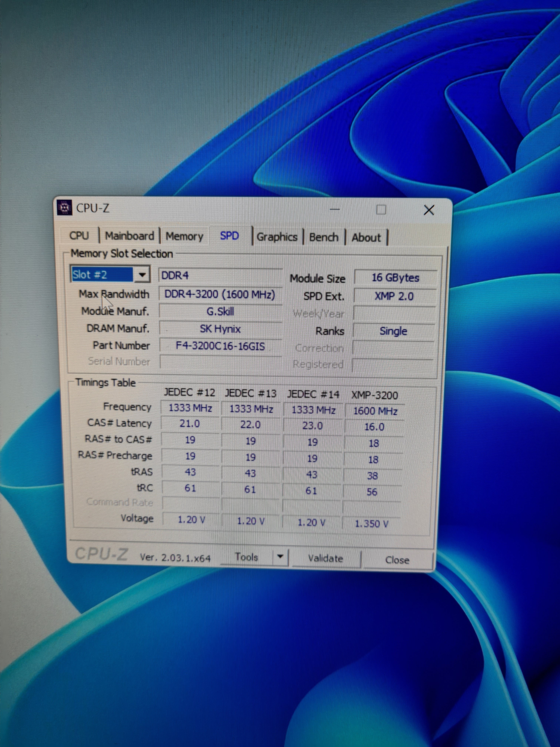Go to the Memory tab
560x747 pixels.
(x=184, y=236)
